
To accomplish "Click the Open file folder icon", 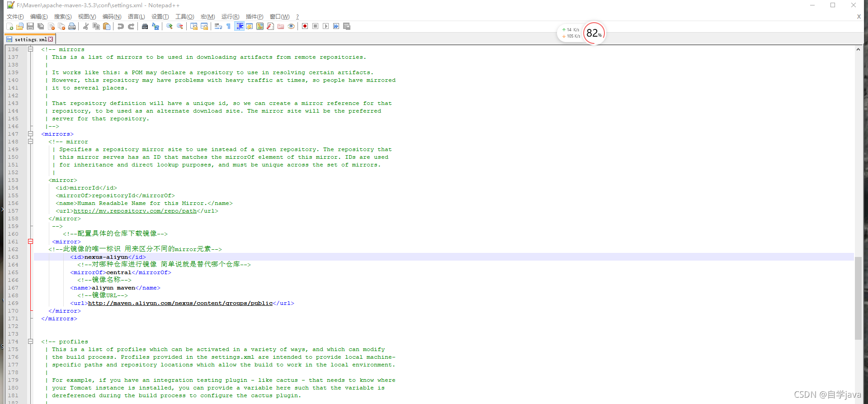I will [x=20, y=26].
